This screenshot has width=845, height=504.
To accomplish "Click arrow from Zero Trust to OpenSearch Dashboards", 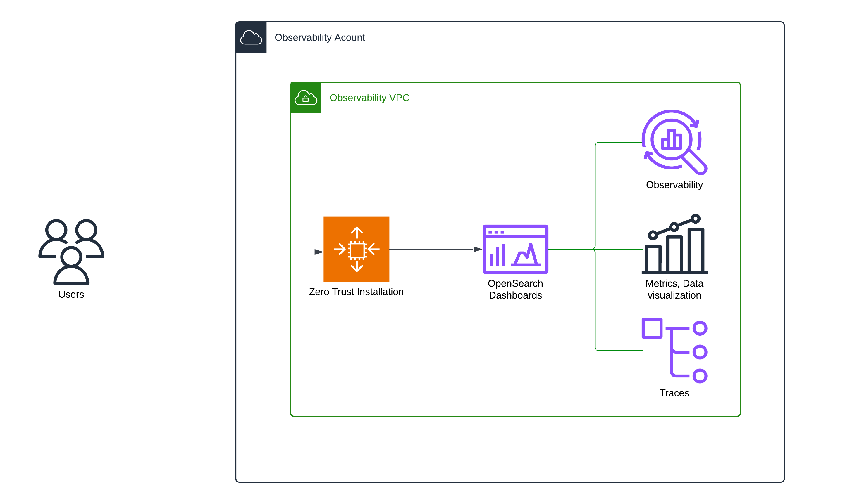I will click(435, 249).
